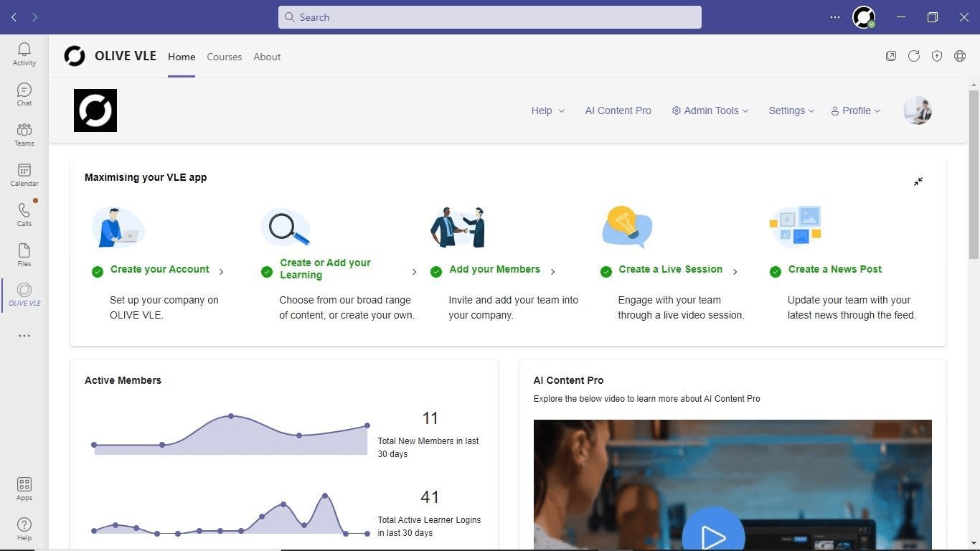Open the account profile avatar in title bar
The image size is (980, 551).
pyautogui.click(x=864, y=17)
